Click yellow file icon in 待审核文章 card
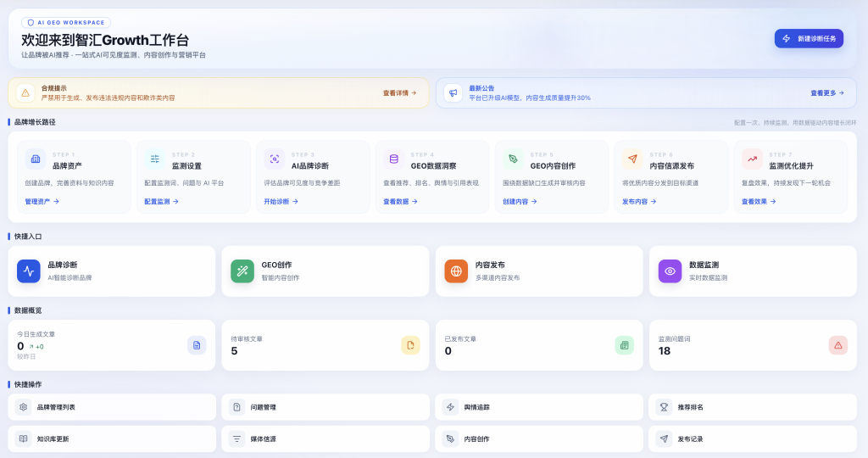This screenshot has width=868, height=458. pos(410,345)
